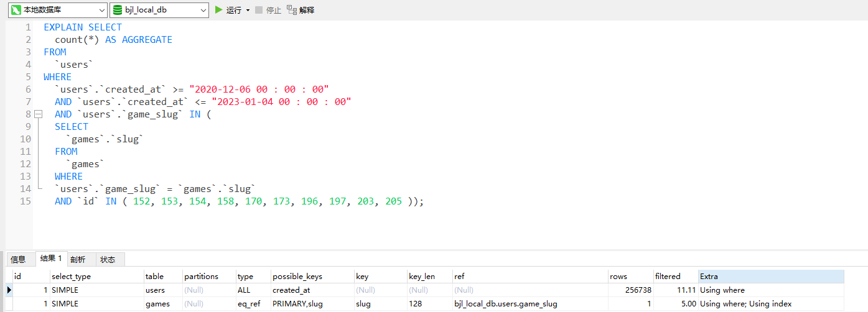Select the '5.00' filtered cell

(x=675, y=304)
